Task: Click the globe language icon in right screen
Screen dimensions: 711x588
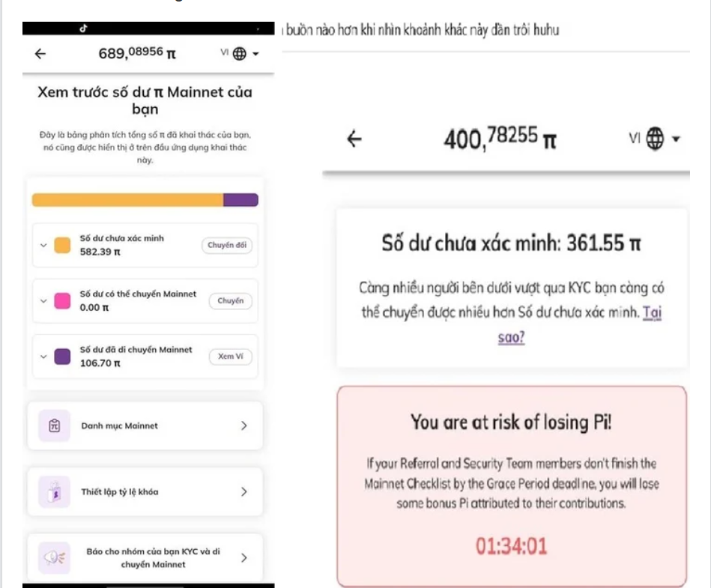Action: coord(655,139)
